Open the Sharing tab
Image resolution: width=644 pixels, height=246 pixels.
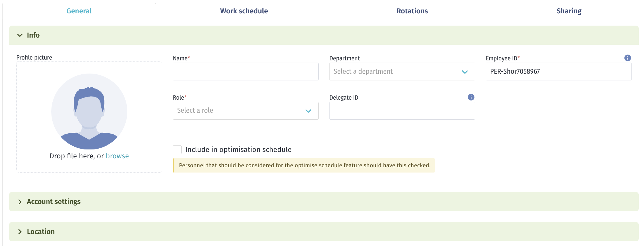[x=569, y=11]
